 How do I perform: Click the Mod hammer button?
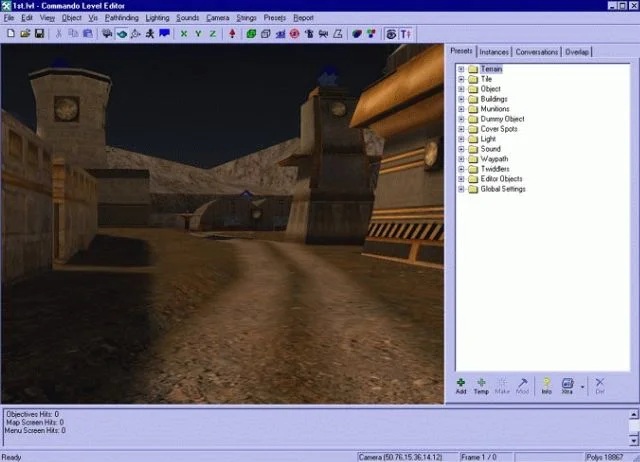(522, 386)
